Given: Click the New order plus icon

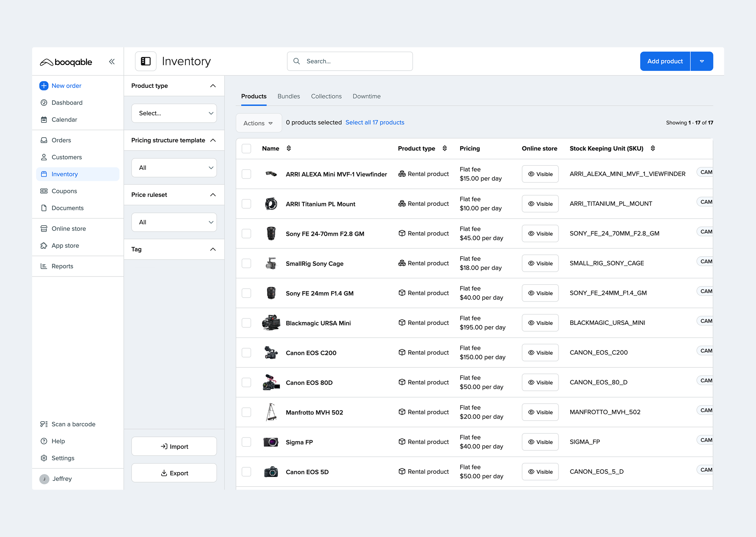Looking at the screenshot, I should click(x=44, y=86).
